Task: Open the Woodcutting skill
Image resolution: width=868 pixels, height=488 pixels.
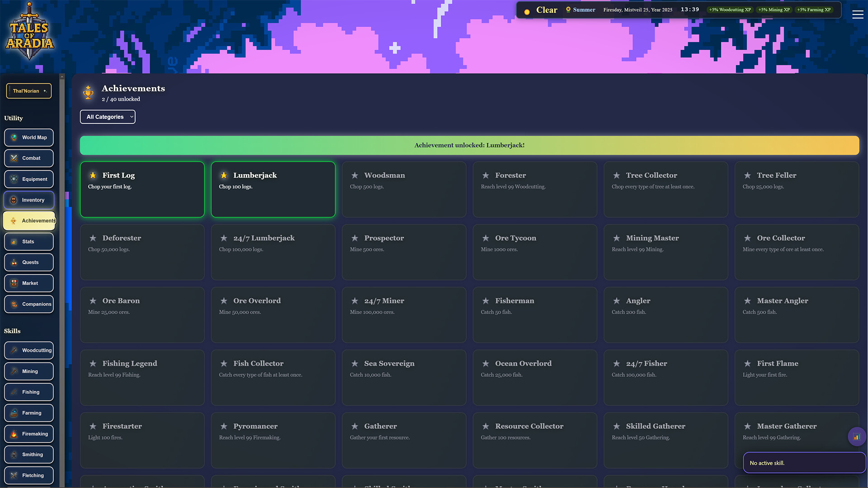Action: pyautogui.click(x=29, y=350)
